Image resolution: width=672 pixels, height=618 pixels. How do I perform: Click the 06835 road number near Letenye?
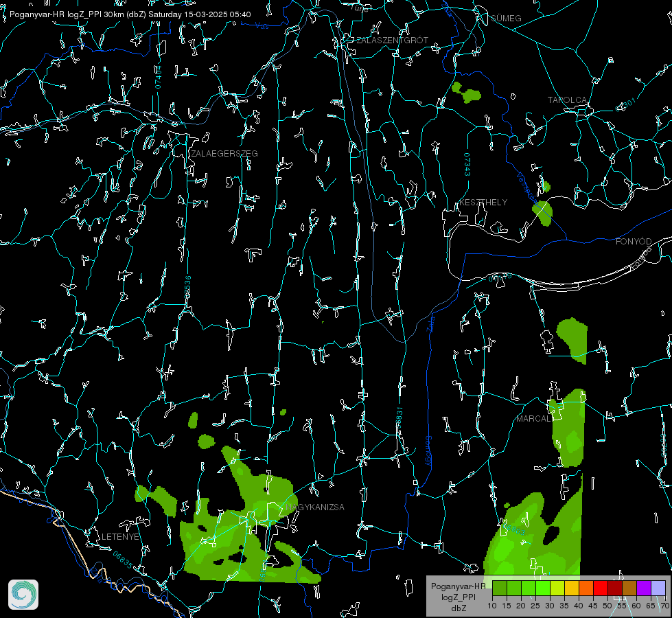point(123,560)
